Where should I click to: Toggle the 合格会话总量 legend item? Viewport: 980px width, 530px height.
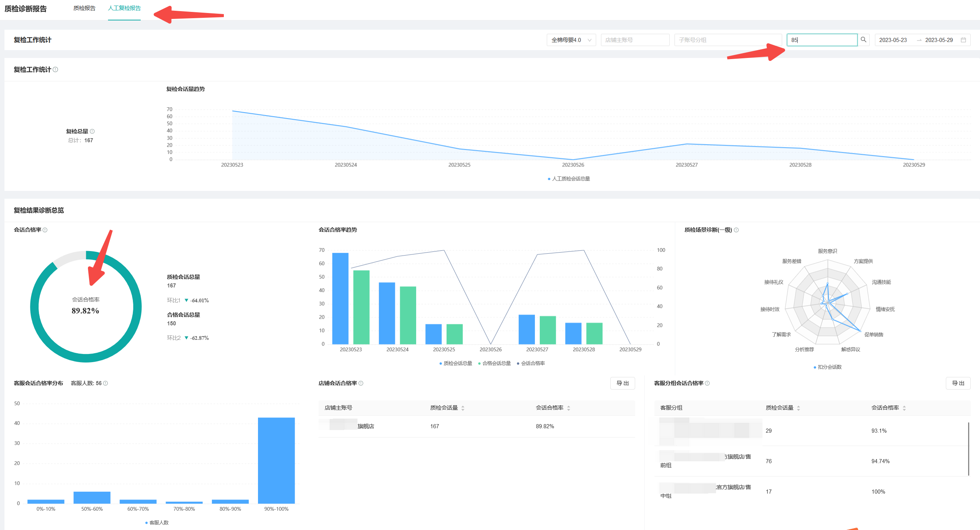(494, 363)
